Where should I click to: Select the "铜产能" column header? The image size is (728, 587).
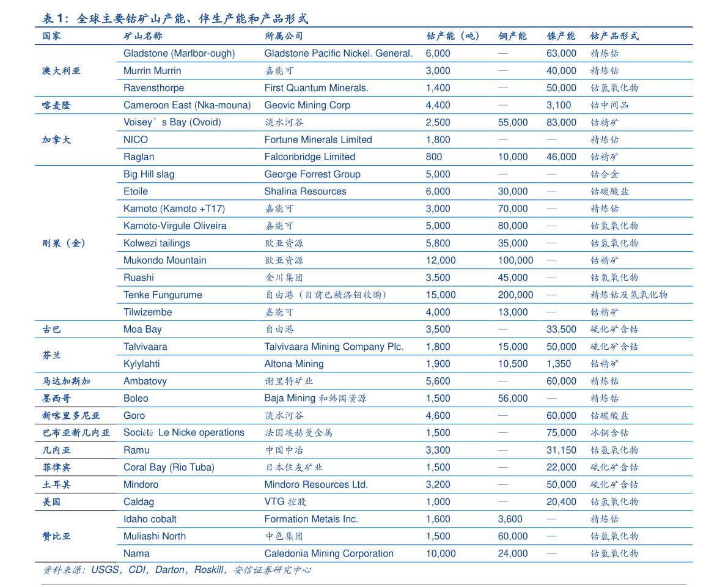tap(513, 36)
